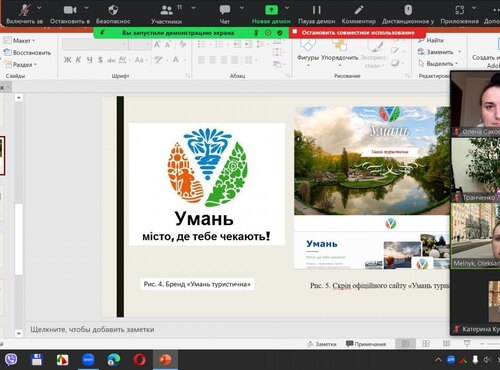Toggle text shadow S
This screenshot has width=500, height=370.
(100, 60)
